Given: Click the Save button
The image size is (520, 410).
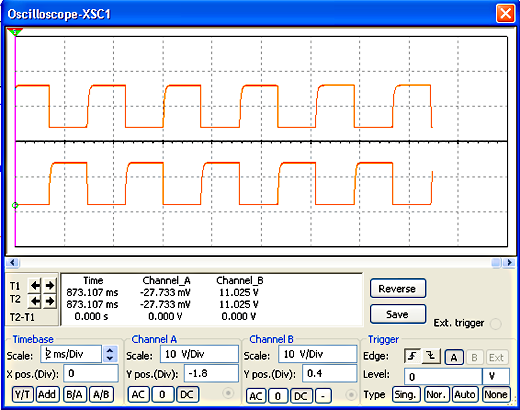Looking at the screenshot, I should [398, 314].
